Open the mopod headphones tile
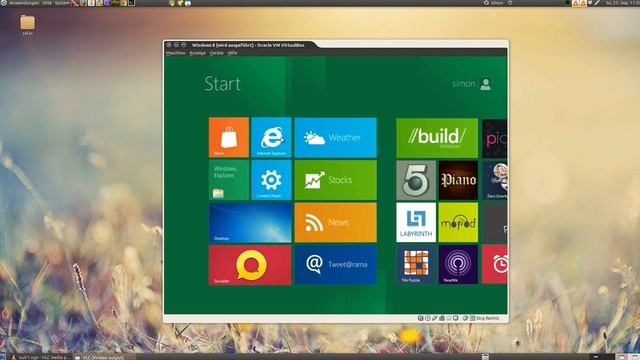This screenshot has height=360, width=640. pyautogui.click(x=458, y=222)
